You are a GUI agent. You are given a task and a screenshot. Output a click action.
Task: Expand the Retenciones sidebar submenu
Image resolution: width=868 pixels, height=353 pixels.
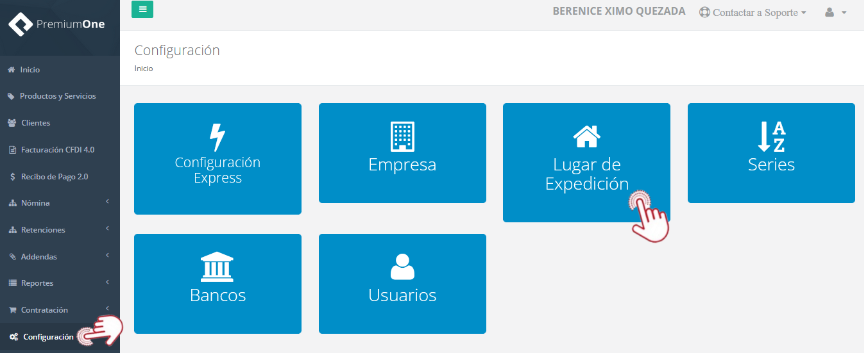(x=58, y=230)
